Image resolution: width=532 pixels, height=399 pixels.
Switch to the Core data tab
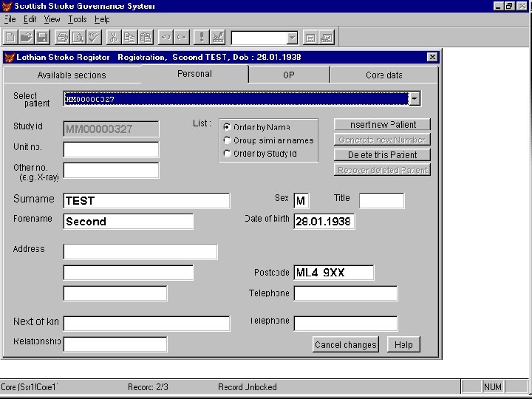tap(383, 75)
